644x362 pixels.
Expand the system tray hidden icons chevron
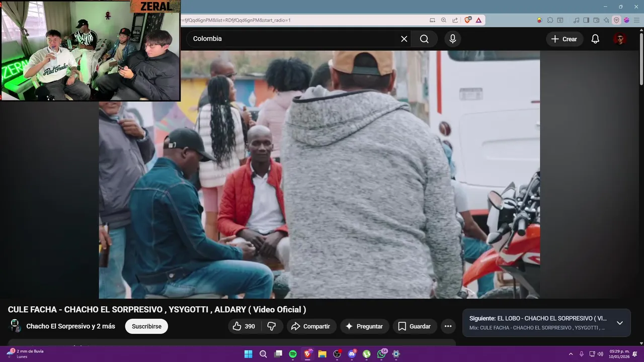571,354
